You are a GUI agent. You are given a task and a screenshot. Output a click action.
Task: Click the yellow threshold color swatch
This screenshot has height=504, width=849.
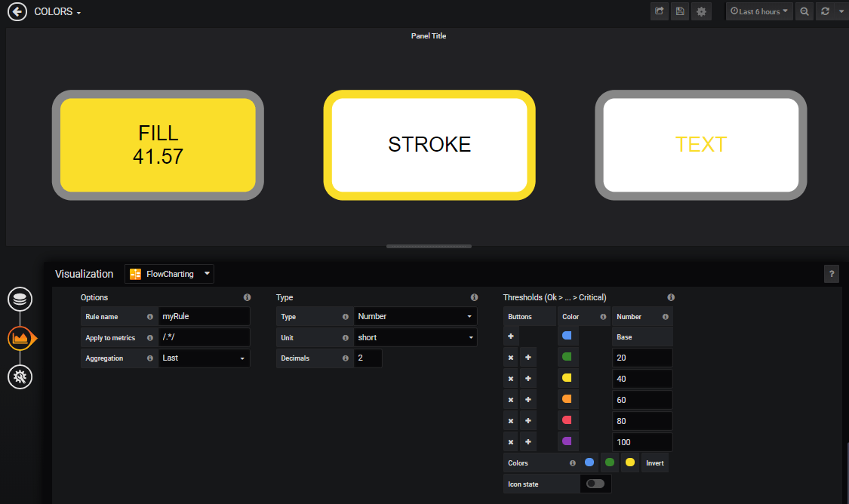coord(568,378)
